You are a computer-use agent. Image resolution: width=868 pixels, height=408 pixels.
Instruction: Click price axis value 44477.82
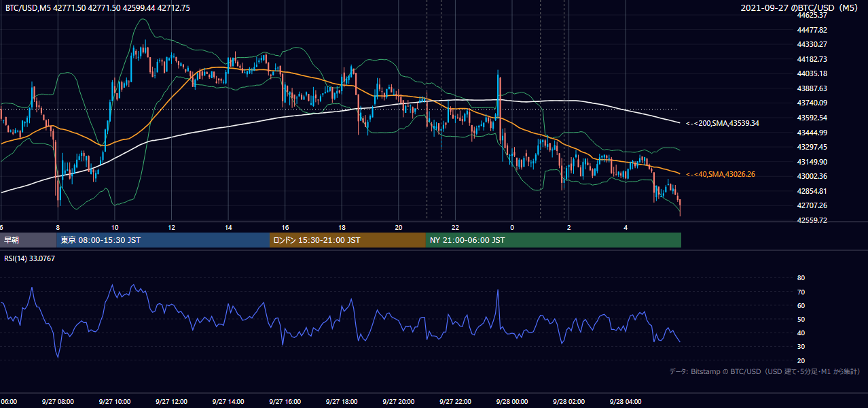pos(812,30)
